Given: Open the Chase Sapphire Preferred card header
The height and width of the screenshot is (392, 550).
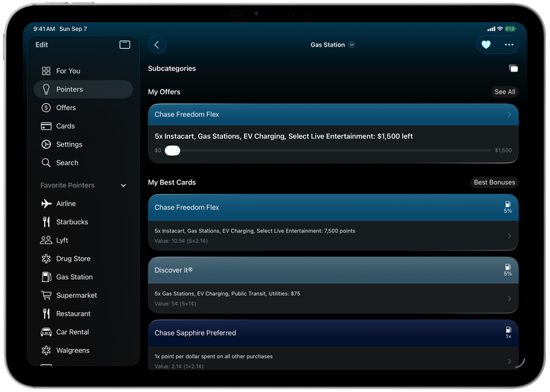Looking at the screenshot, I should tap(333, 333).
